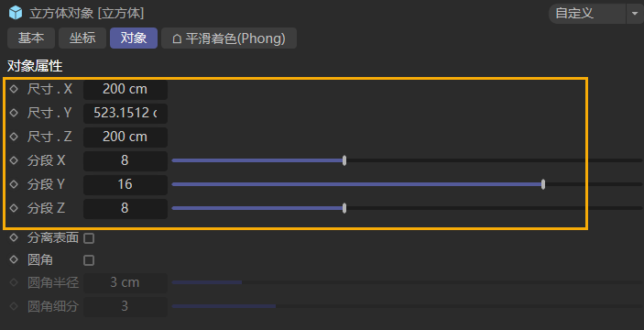Click keyframe diamond beside 尺寸 . Z
Screen dimensions: 644x330
pos(14,137)
